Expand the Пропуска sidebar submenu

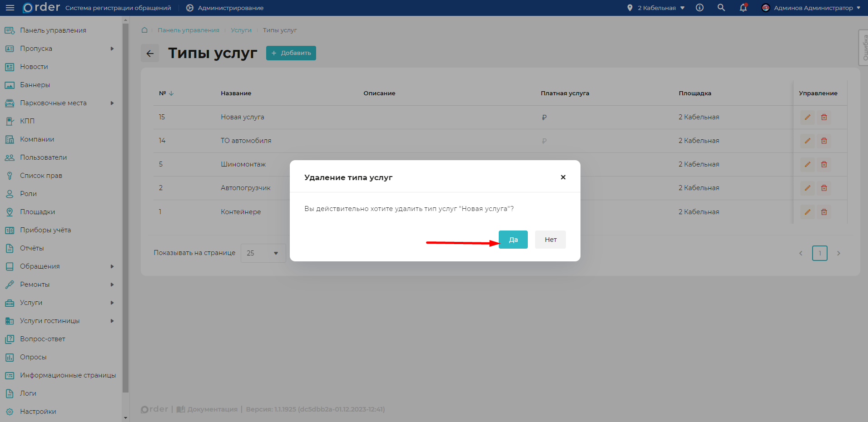(x=112, y=49)
